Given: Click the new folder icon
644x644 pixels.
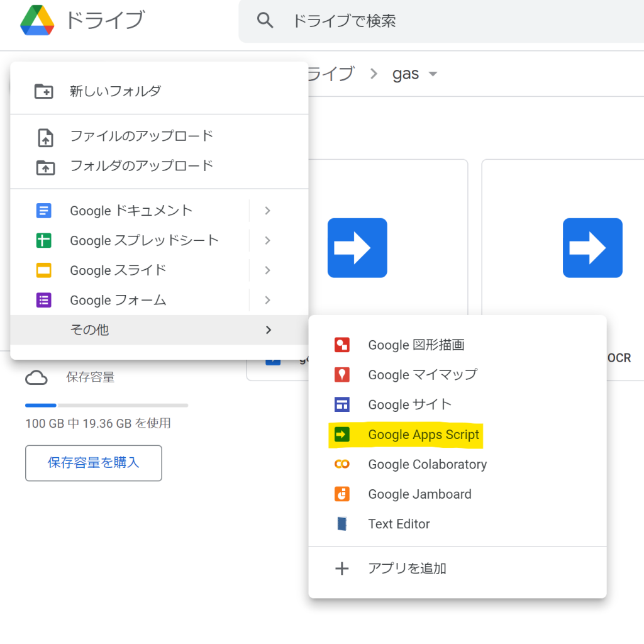Looking at the screenshot, I should point(43,91).
